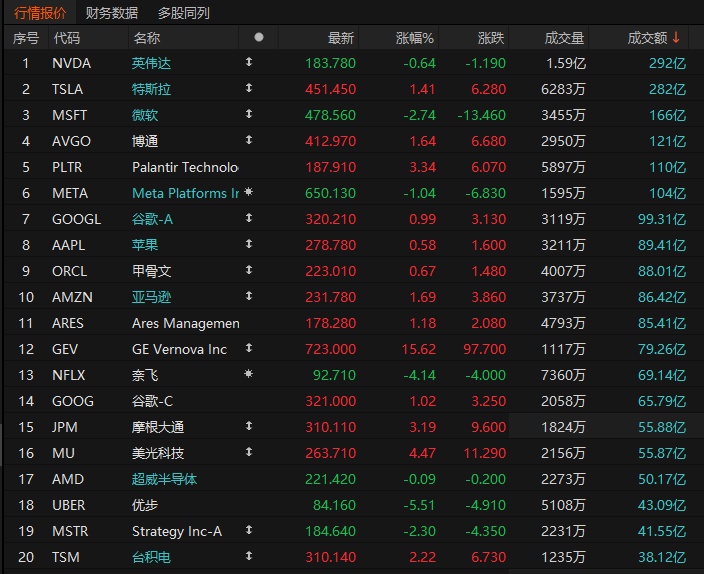Select the 博通 name cell

[145, 141]
